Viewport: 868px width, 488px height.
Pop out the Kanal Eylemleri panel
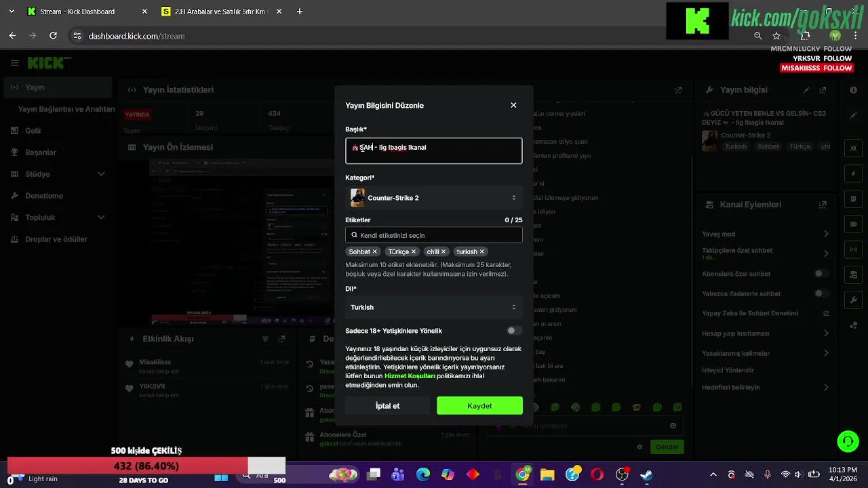pos(823,205)
